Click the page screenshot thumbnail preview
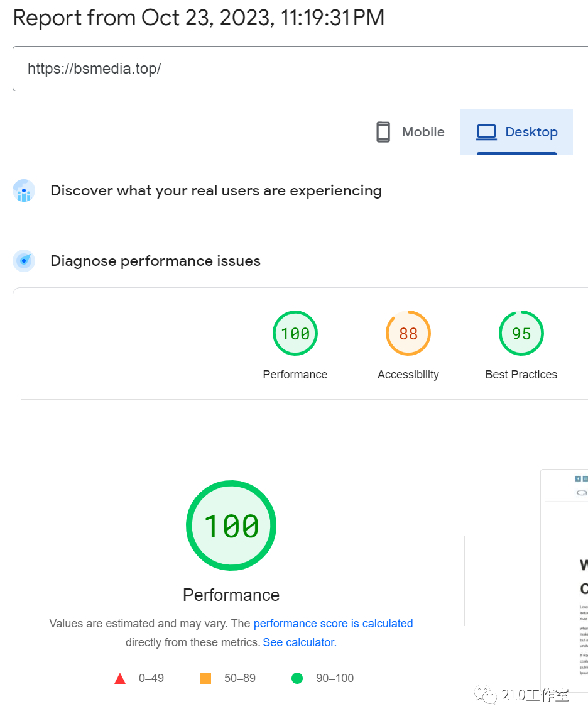The image size is (588, 721). [x=565, y=580]
